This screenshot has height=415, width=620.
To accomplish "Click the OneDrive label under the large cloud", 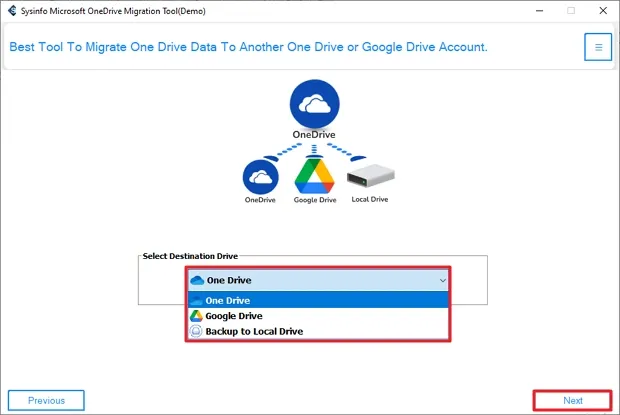I will tap(314, 135).
